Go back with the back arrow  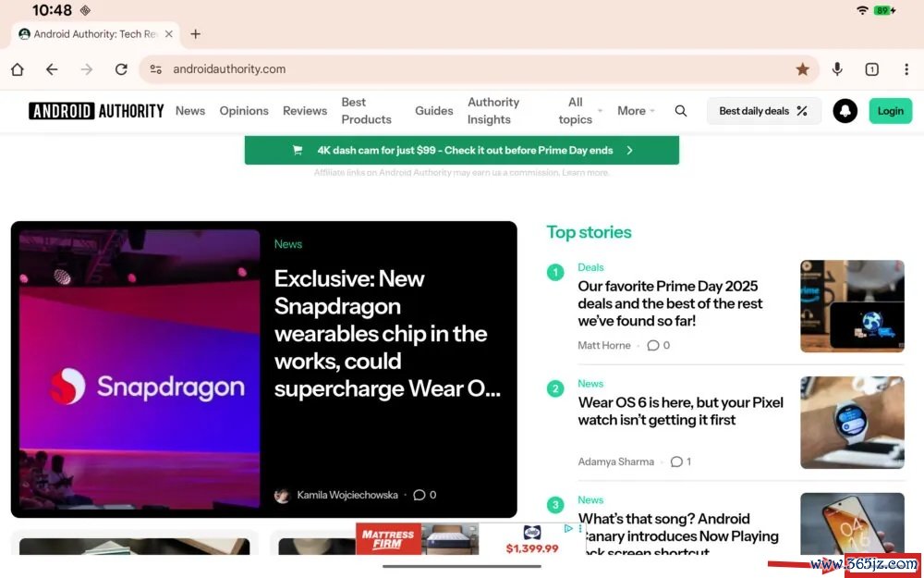pos(52,69)
